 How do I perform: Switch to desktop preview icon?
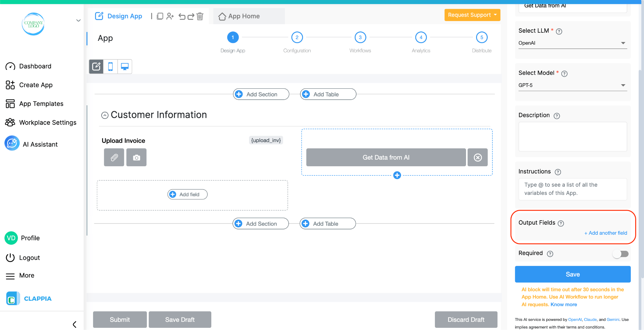point(125,66)
